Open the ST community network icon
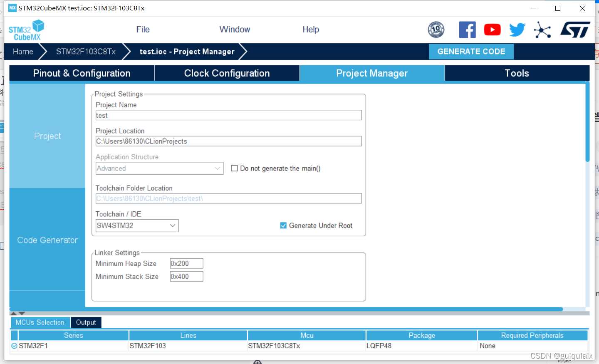The width and height of the screenshot is (599, 364). [x=542, y=30]
